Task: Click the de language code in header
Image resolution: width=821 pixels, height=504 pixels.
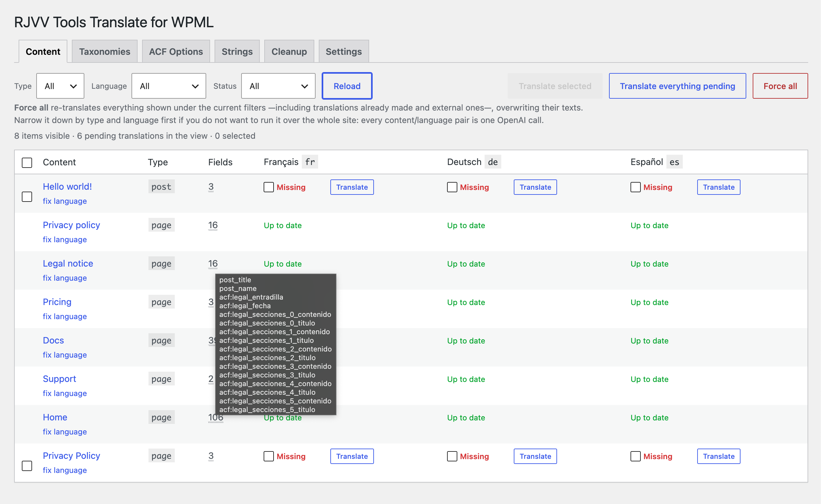Action: pyautogui.click(x=493, y=162)
